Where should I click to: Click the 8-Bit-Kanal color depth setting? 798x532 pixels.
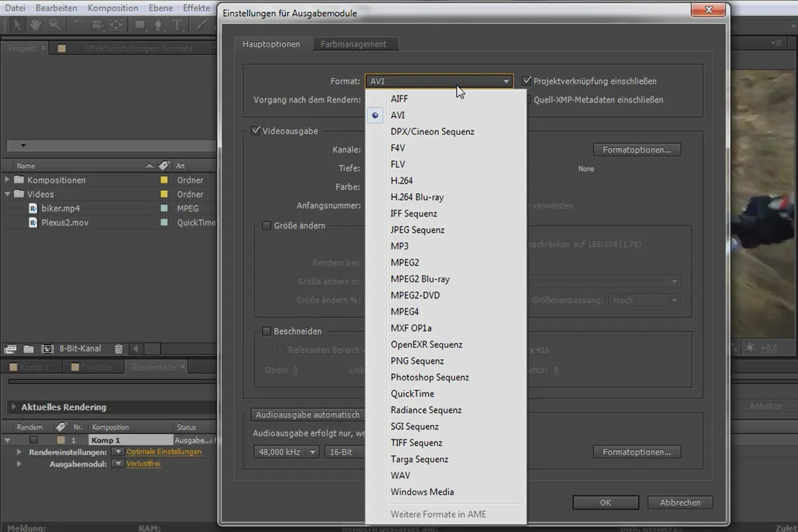(x=80, y=348)
